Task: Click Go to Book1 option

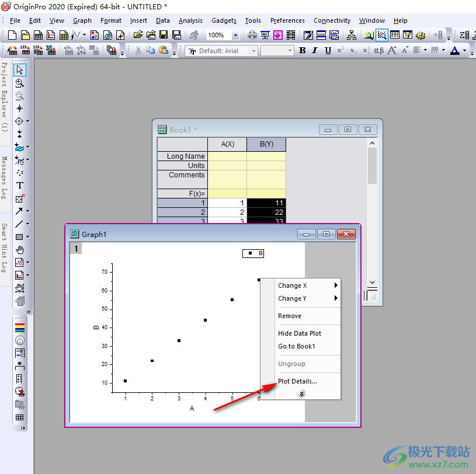Action: pos(296,346)
